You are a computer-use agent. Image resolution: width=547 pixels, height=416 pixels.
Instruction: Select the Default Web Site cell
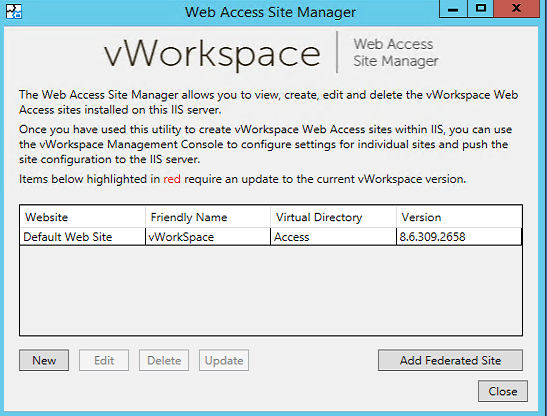coord(83,237)
